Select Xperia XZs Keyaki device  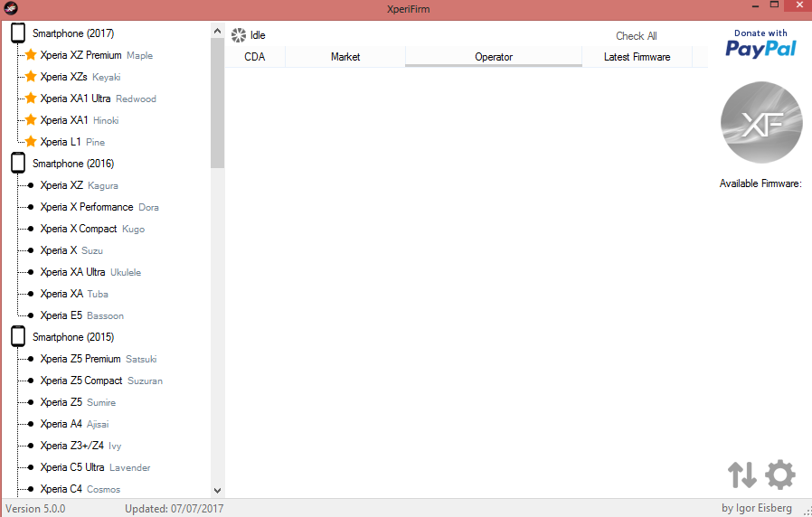80,77
